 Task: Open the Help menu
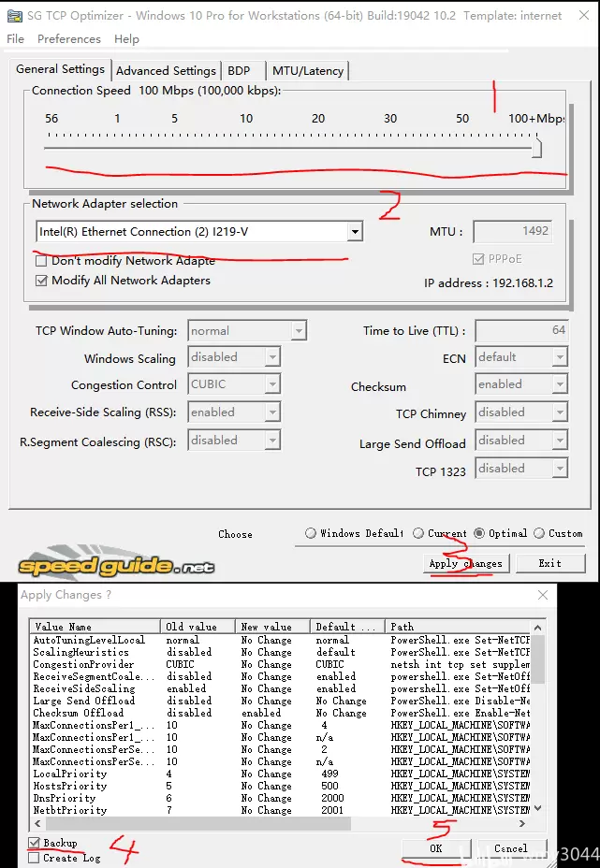(126, 38)
